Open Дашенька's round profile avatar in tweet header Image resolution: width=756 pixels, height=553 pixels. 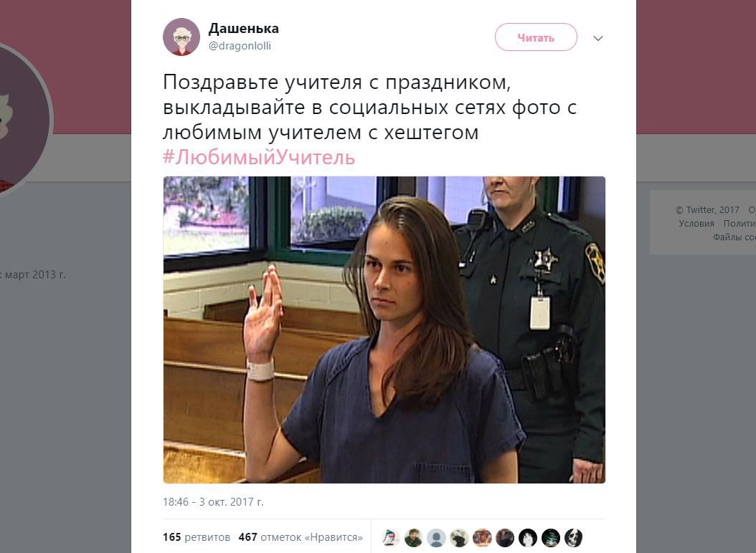pos(181,37)
